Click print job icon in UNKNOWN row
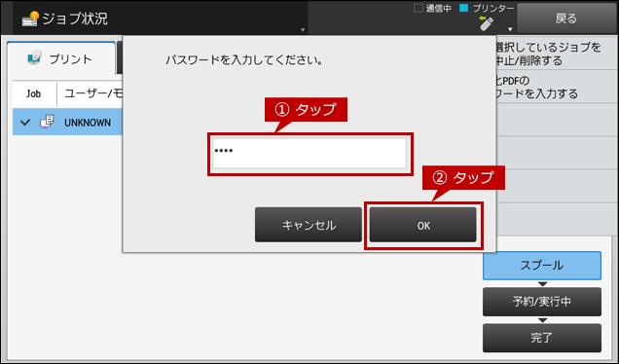 pos(47,122)
